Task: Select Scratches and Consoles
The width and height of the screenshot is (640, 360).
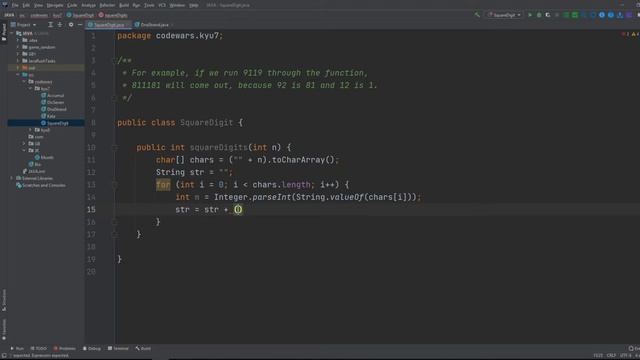Action: [x=41, y=185]
